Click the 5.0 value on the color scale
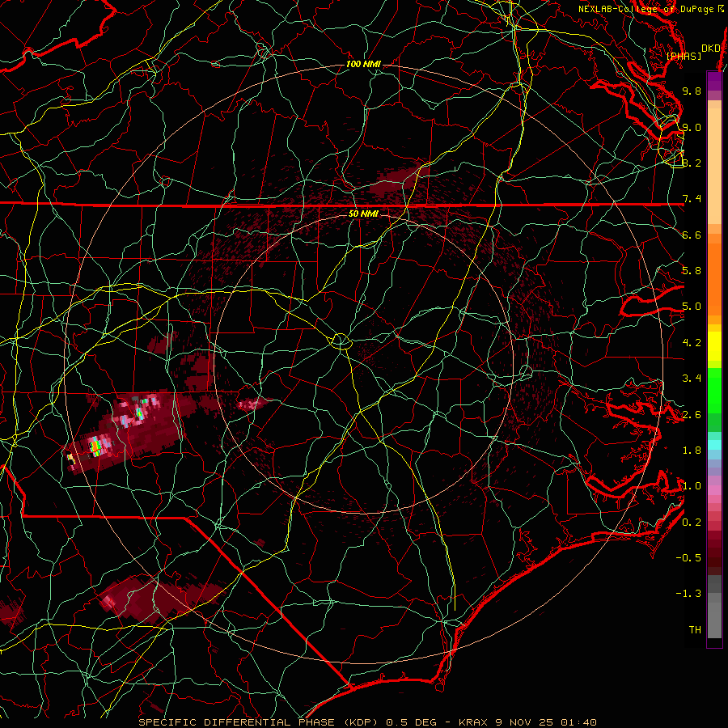Image resolution: width=728 pixels, height=728 pixels. point(692,307)
